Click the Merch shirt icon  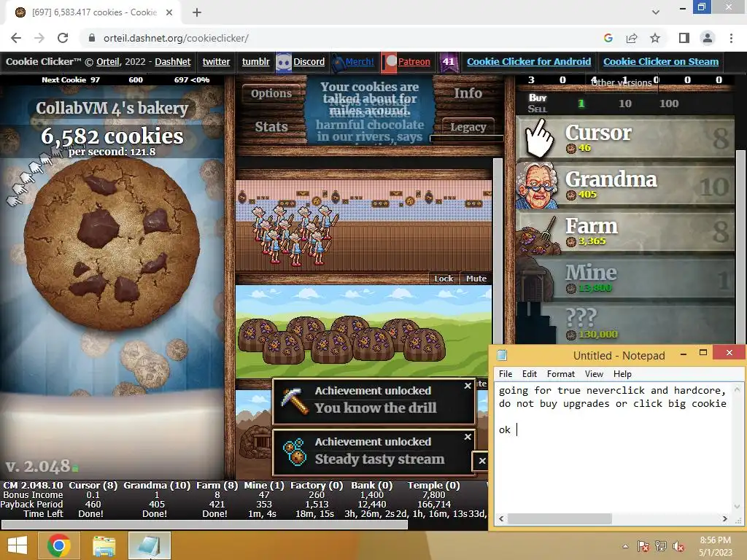click(x=338, y=62)
